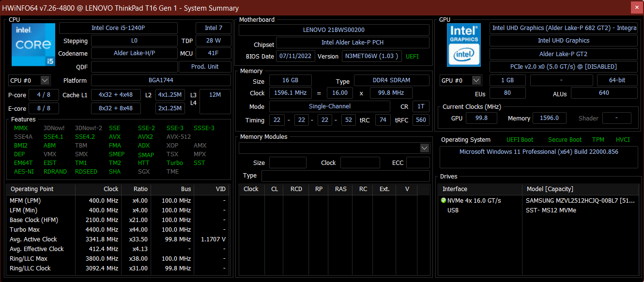
Task: Click the motherboard model LENOVO 21BWS00200
Action: [334, 30]
